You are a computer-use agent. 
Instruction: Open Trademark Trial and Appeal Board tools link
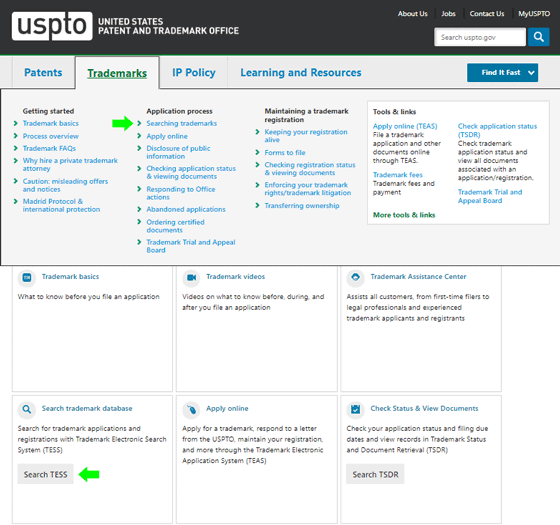pyautogui.click(x=490, y=196)
